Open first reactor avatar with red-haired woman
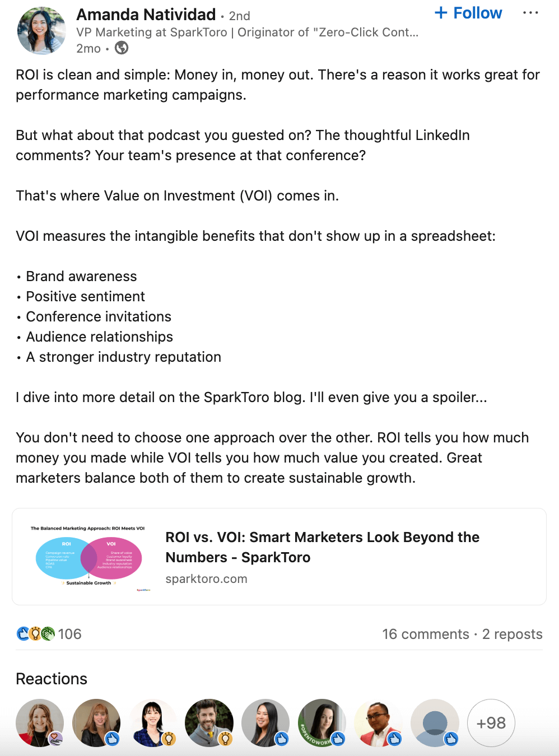 [40, 723]
